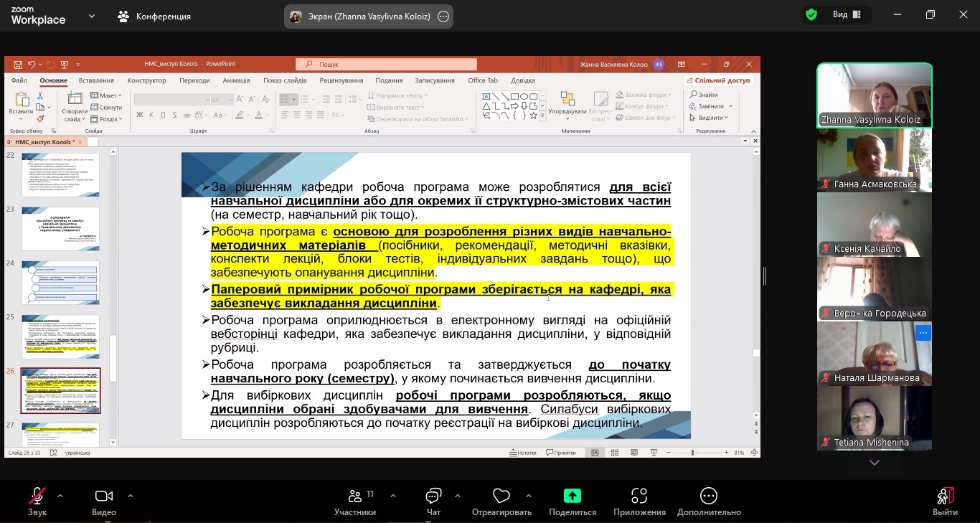Switch to the Показ слайдів ribbon tab
The image size is (980, 523).
(x=285, y=80)
